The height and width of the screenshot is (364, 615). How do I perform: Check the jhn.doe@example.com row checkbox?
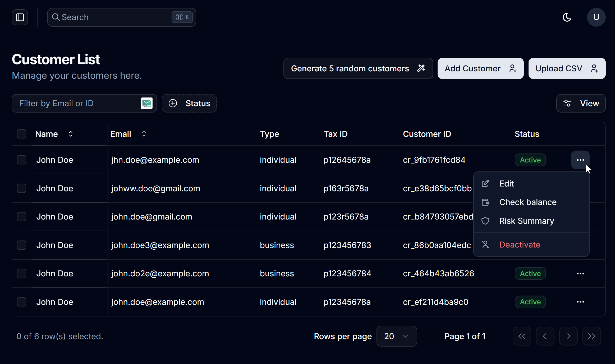tap(21, 160)
